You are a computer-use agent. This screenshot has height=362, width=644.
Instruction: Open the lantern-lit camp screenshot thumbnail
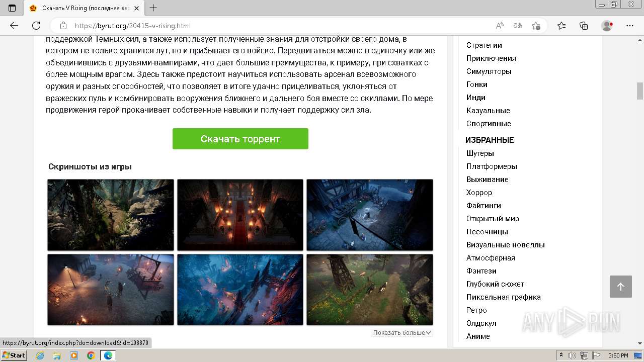tap(111, 290)
